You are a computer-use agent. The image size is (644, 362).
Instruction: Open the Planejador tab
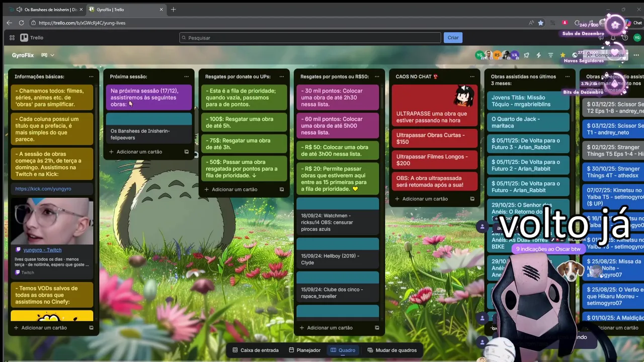[x=305, y=350]
